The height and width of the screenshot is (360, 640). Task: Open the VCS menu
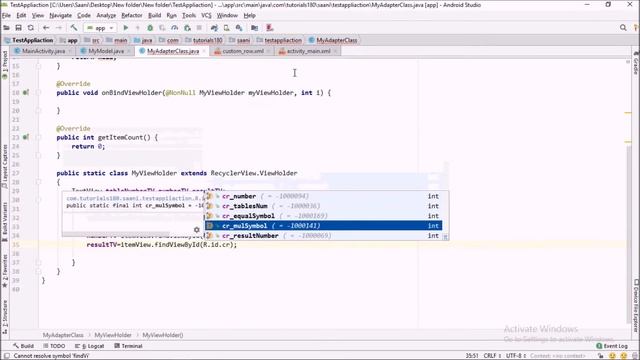pos(206,16)
